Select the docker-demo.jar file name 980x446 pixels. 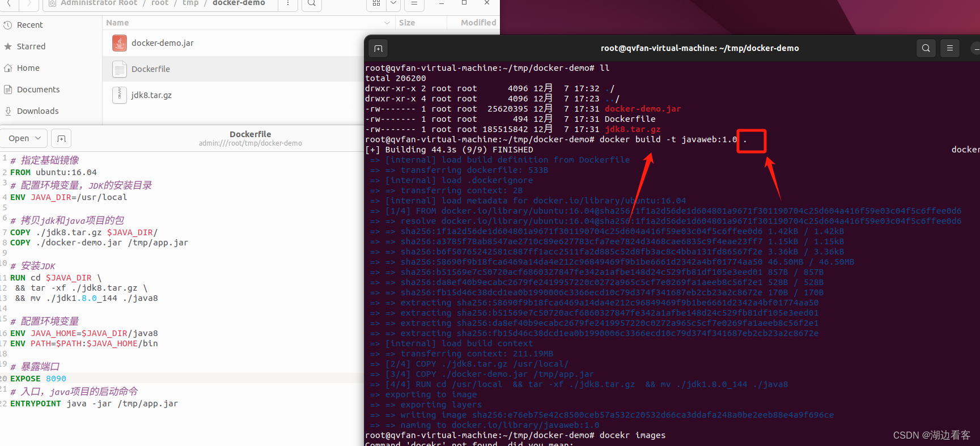(x=163, y=43)
